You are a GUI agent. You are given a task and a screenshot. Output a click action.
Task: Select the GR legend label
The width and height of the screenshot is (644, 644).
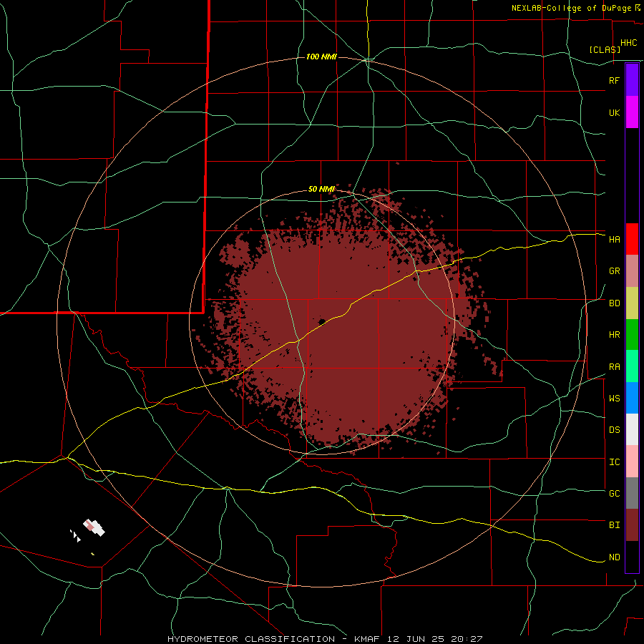pyautogui.click(x=614, y=271)
